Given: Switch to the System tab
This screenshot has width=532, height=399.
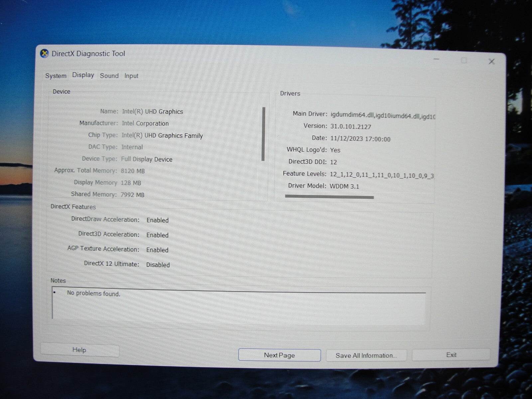Looking at the screenshot, I should 56,76.
